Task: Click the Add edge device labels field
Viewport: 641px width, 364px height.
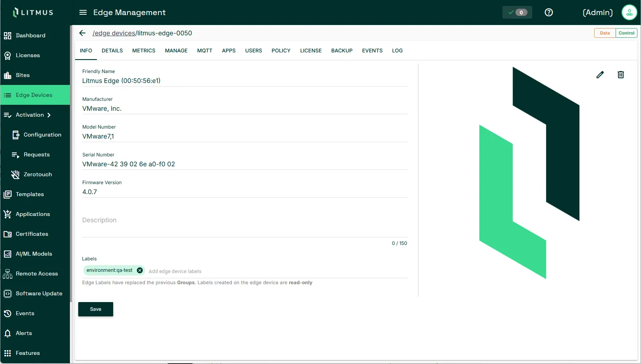Action: click(x=277, y=271)
